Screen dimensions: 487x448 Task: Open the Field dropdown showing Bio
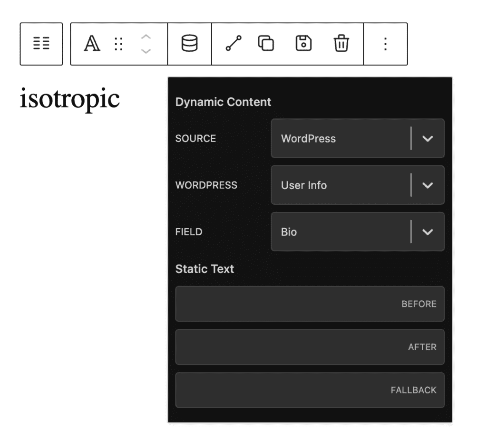pyautogui.click(x=358, y=232)
